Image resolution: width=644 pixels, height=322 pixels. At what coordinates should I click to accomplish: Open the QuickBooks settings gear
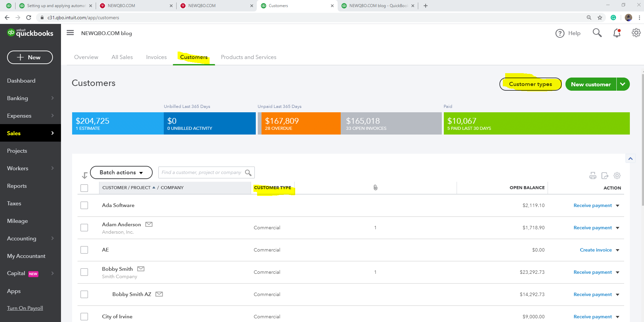[x=636, y=33]
